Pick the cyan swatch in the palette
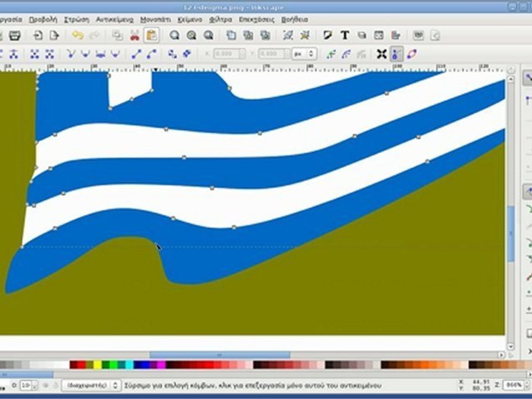The image size is (532, 399). [x=129, y=365]
